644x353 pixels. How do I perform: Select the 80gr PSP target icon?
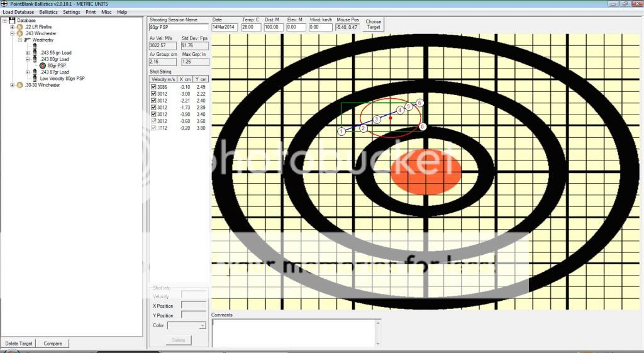pyautogui.click(x=43, y=65)
